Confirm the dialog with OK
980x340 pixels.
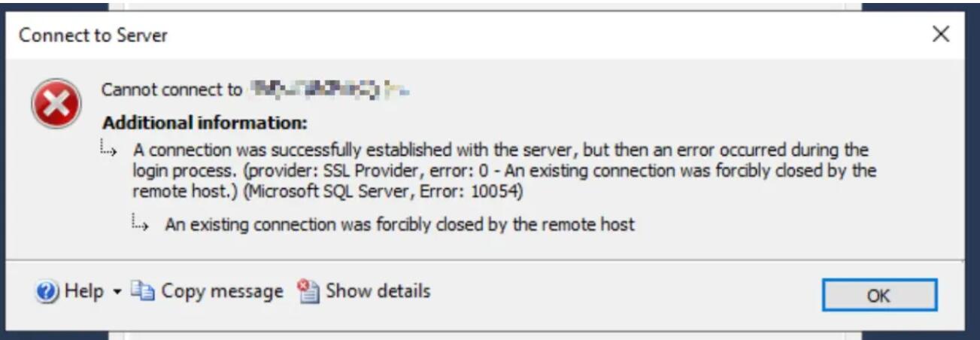(x=879, y=295)
